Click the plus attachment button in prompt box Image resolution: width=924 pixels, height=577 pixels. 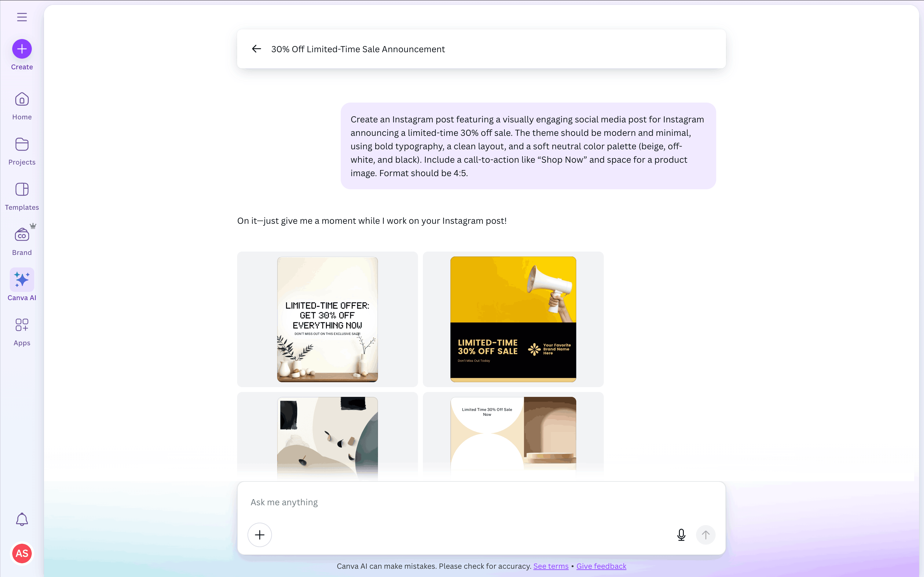pos(260,535)
